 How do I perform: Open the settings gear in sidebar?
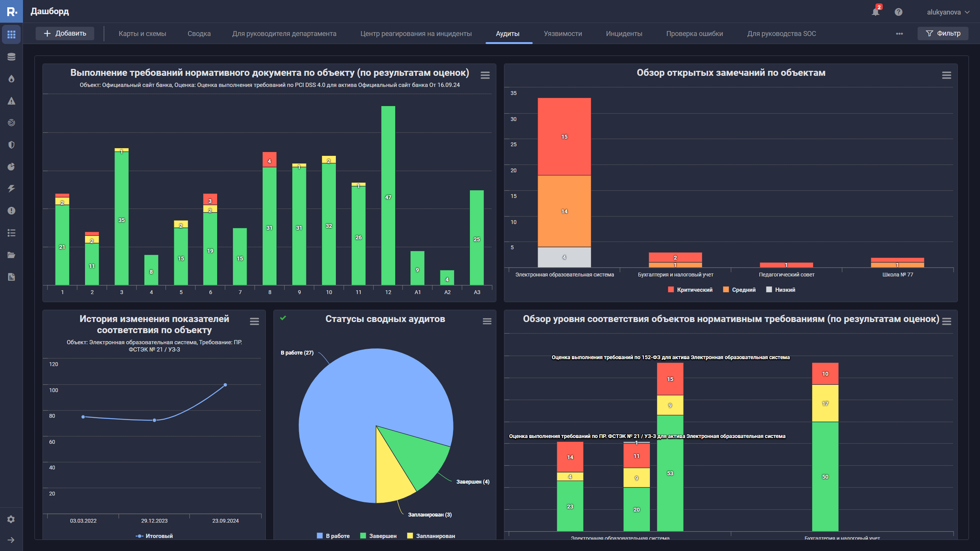tap(11, 519)
